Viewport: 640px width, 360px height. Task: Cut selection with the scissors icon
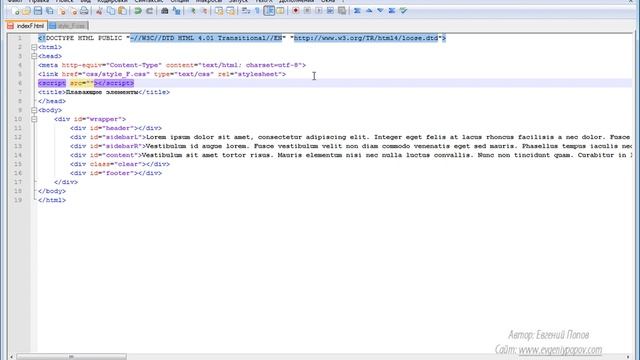tap(99, 11)
